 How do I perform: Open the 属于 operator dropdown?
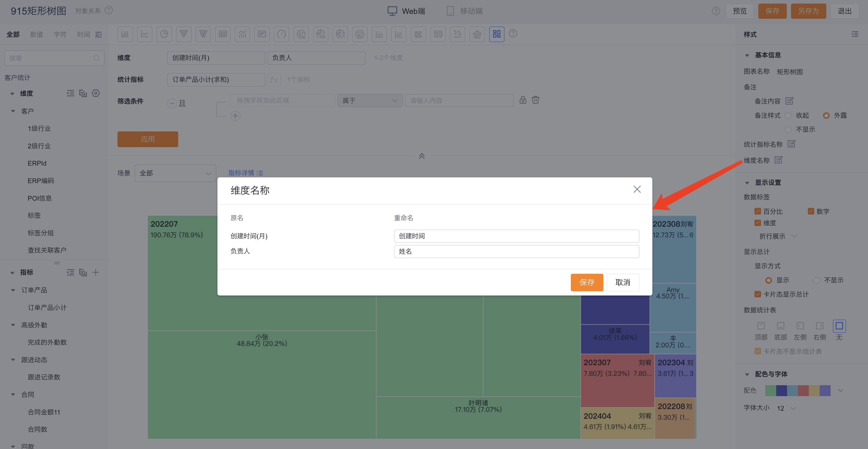coord(370,100)
